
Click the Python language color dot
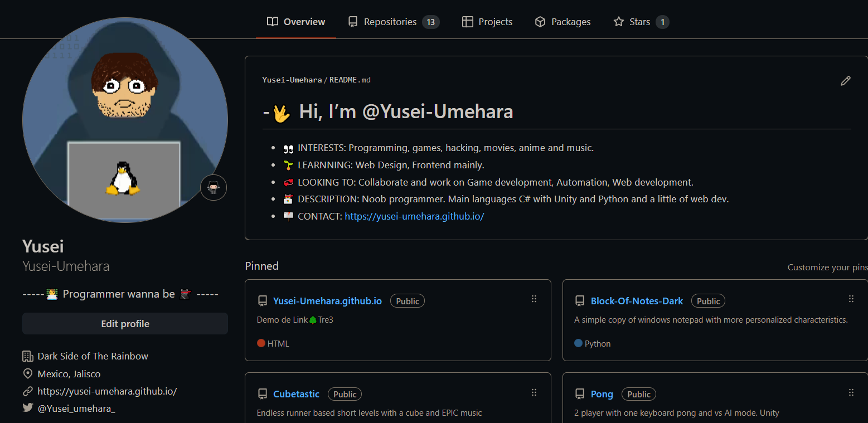point(578,343)
